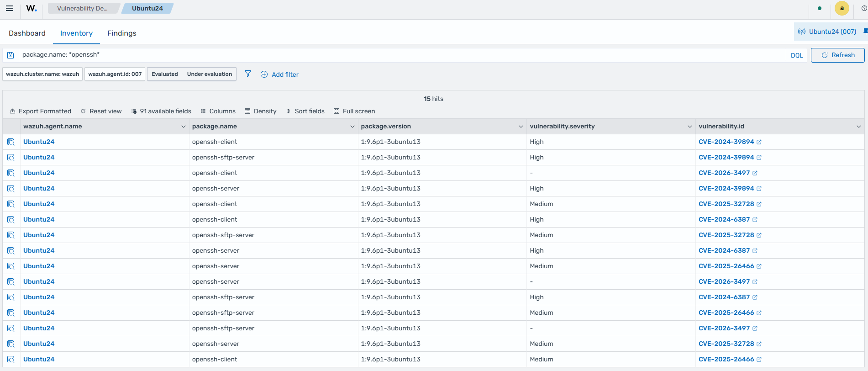Expand package.name column options
The width and height of the screenshot is (868, 371).
pos(352,127)
